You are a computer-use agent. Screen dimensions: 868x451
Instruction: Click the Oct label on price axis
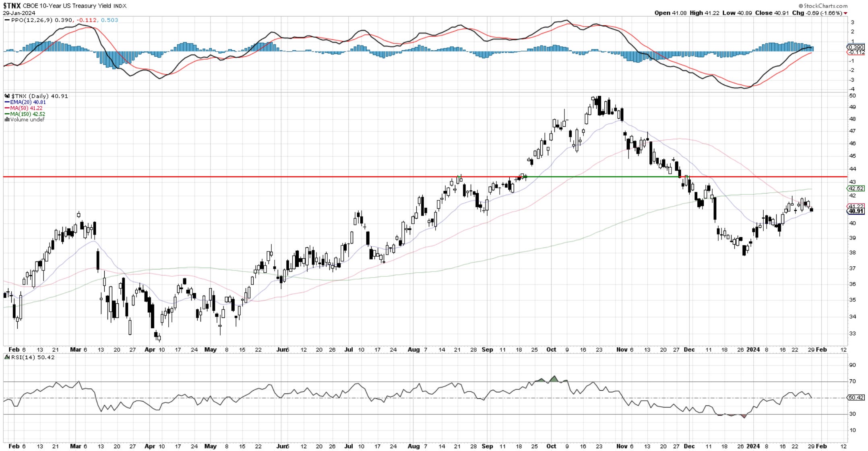pyautogui.click(x=551, y=350)
